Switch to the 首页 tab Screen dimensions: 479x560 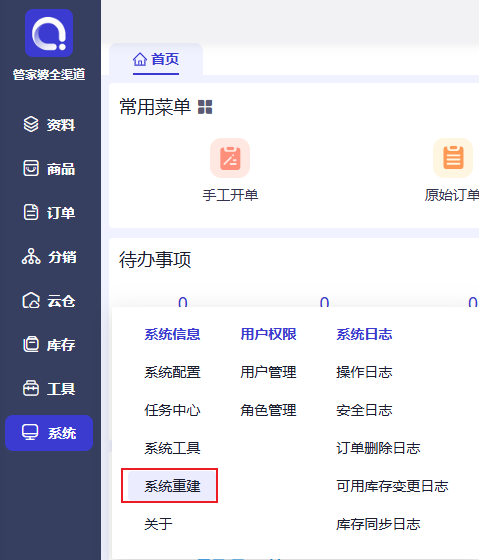tap(156, 59)
